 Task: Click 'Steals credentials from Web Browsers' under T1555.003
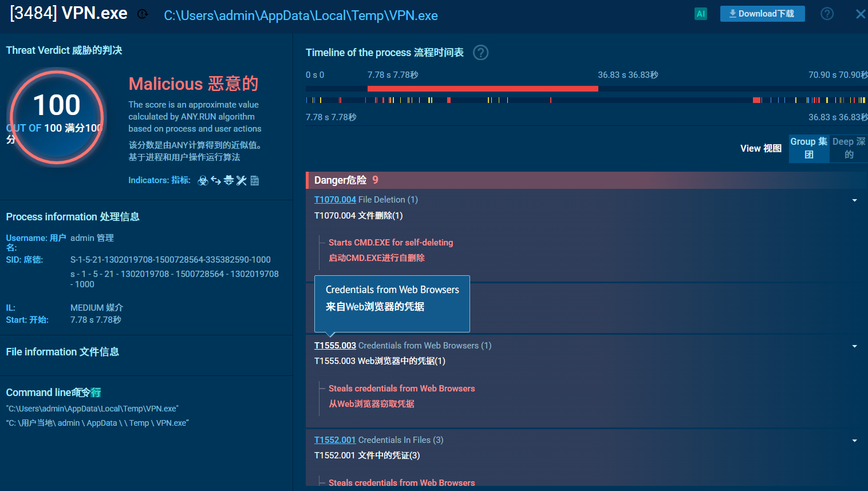[x=402, y=389]
